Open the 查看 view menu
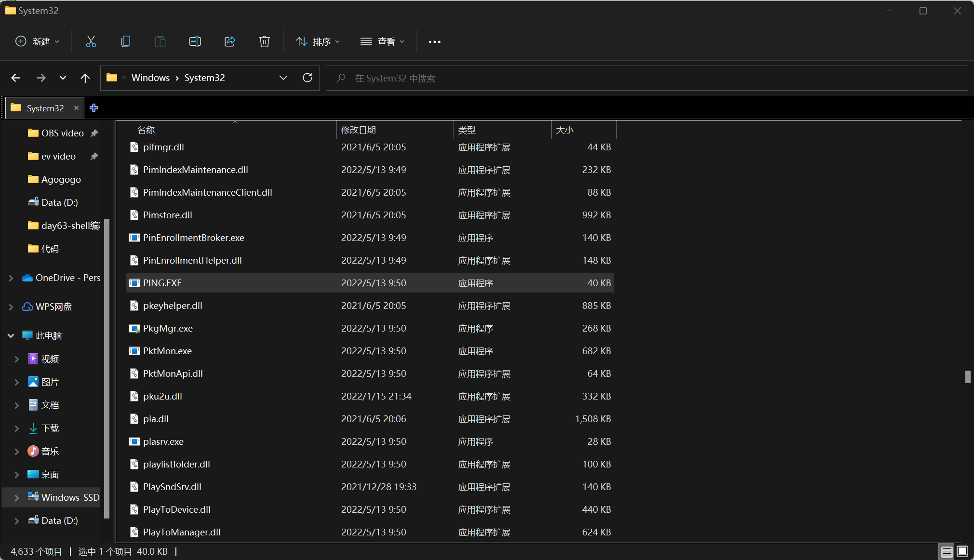The image size is (974, 560). click(x=382, y=41)
